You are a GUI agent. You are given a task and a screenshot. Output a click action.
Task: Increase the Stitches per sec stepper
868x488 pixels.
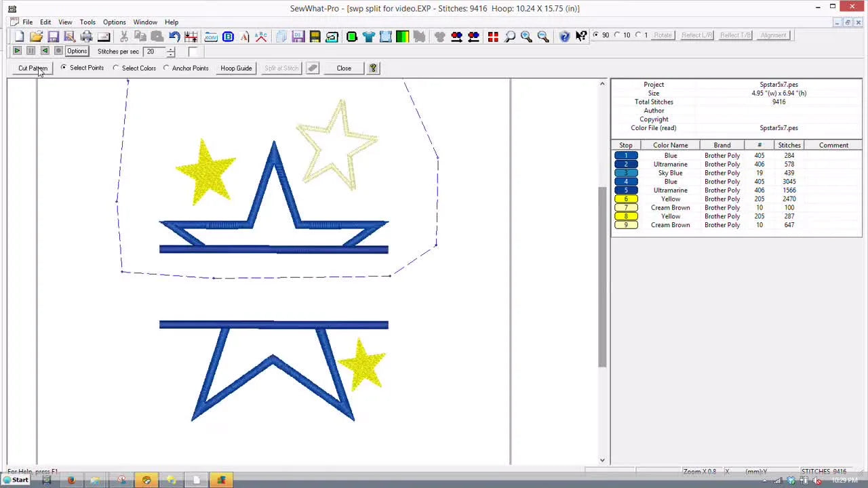click(x=170, y=49)
